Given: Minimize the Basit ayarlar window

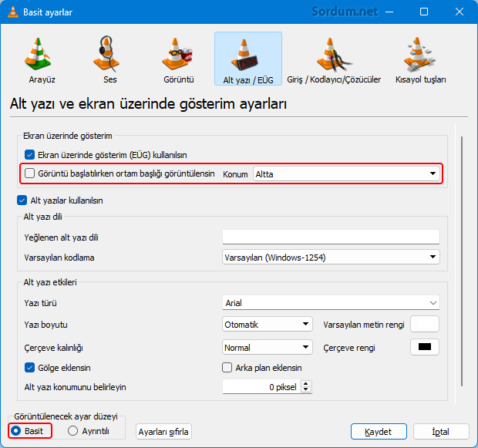Looking at the screenshot, I should click(x=389, y=12).
